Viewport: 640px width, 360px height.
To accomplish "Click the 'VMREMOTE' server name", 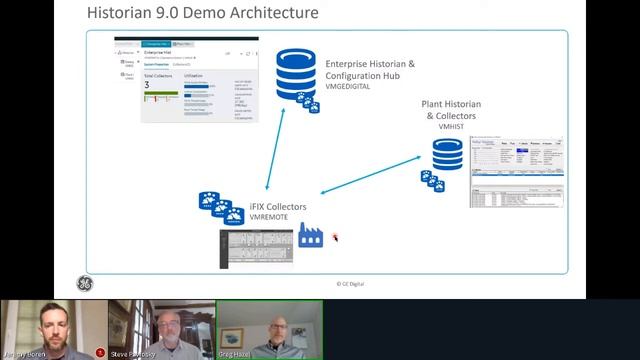I will coord(269,217).
